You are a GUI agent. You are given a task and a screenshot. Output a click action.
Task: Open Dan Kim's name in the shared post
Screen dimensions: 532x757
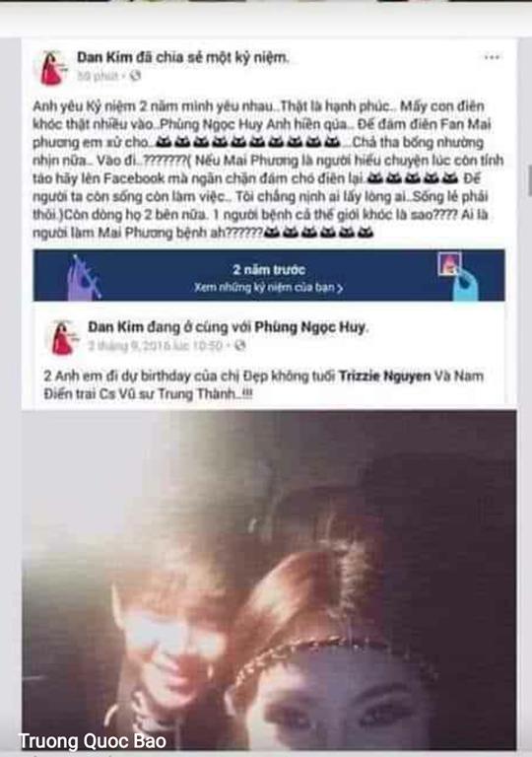click(108, 327)
